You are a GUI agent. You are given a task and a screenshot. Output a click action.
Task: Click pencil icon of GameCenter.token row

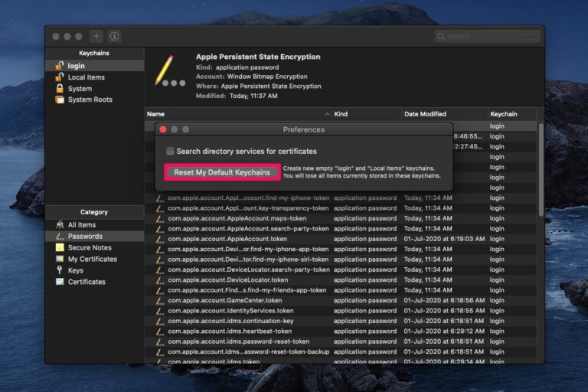[160, 300]
